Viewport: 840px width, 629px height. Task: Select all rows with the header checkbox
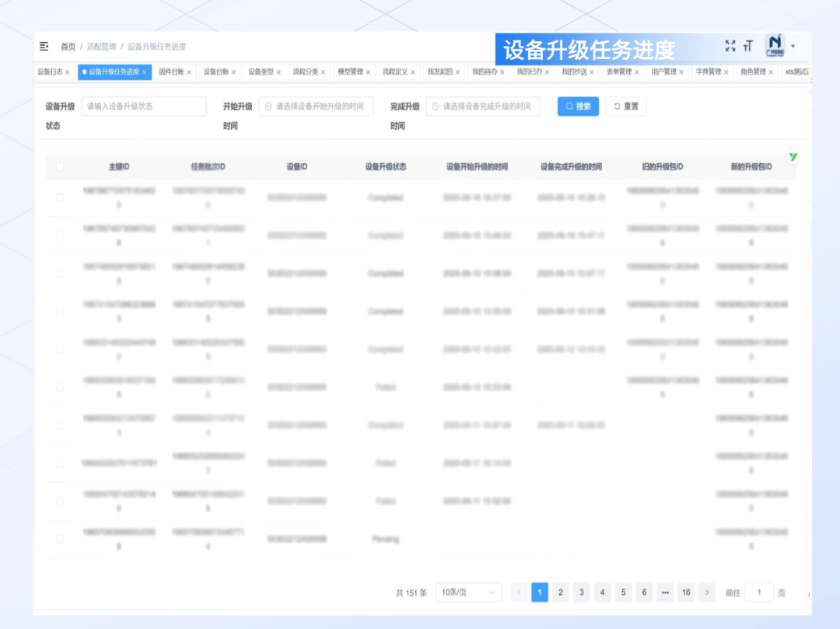point(60,166)
